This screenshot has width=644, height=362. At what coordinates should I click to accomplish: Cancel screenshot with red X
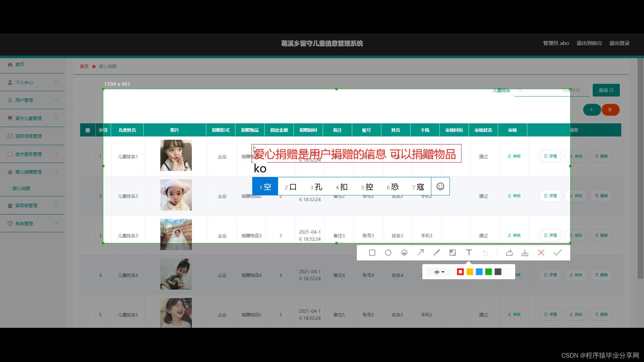[x=541, y=253]
